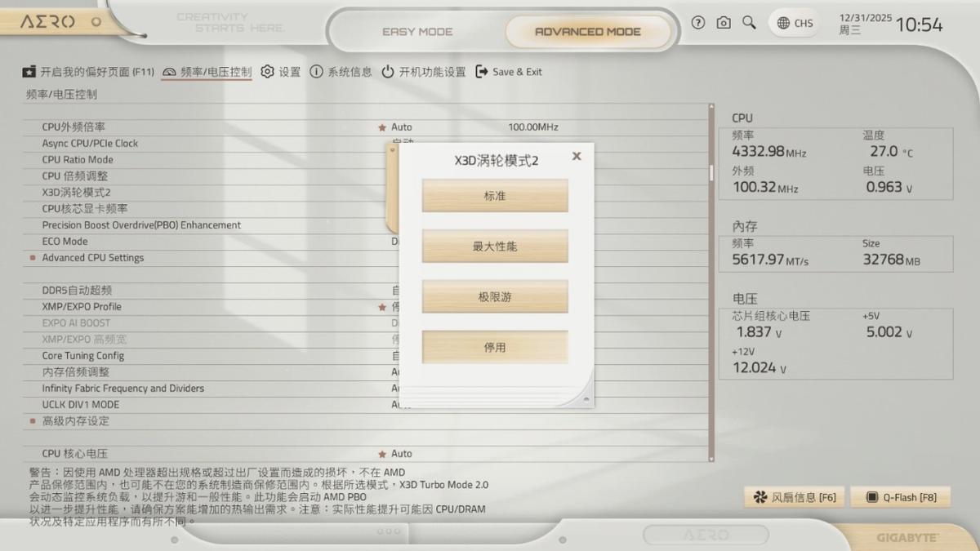The width and height of the screenshot is (980, 551).
Task: Open search with the magnifier icon
Action: click(749, 23)
